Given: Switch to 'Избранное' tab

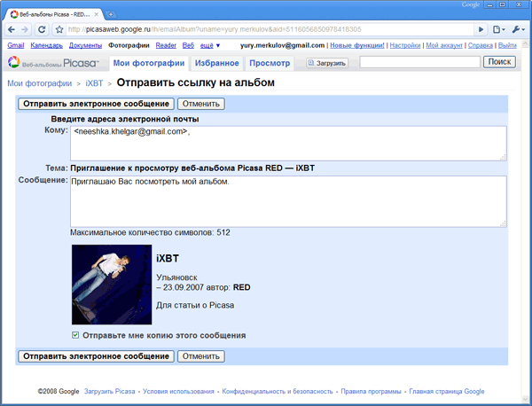Looking at the screenshot, I should [217, 63].
